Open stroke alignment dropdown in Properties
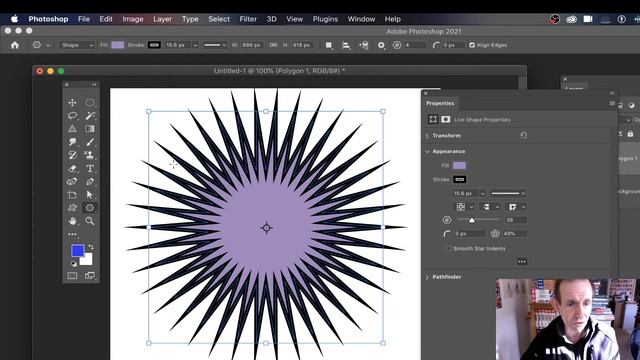640x360 pixels. pyautogui.click(x=464, y=207)
